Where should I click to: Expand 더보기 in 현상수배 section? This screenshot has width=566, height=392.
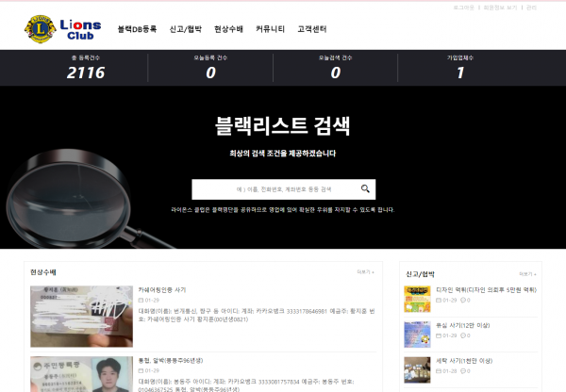coord(365,271)
